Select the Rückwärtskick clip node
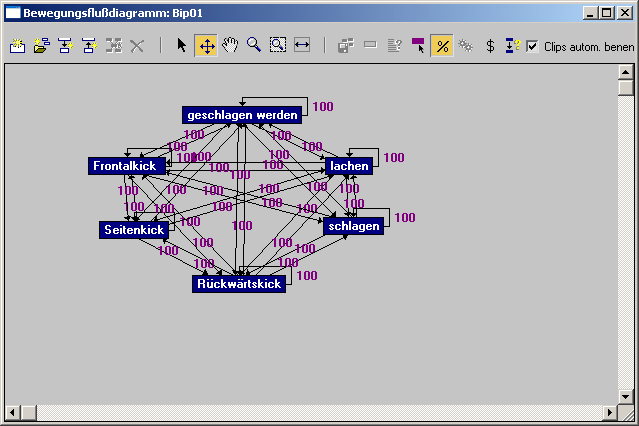 click(x=239, y=284)
